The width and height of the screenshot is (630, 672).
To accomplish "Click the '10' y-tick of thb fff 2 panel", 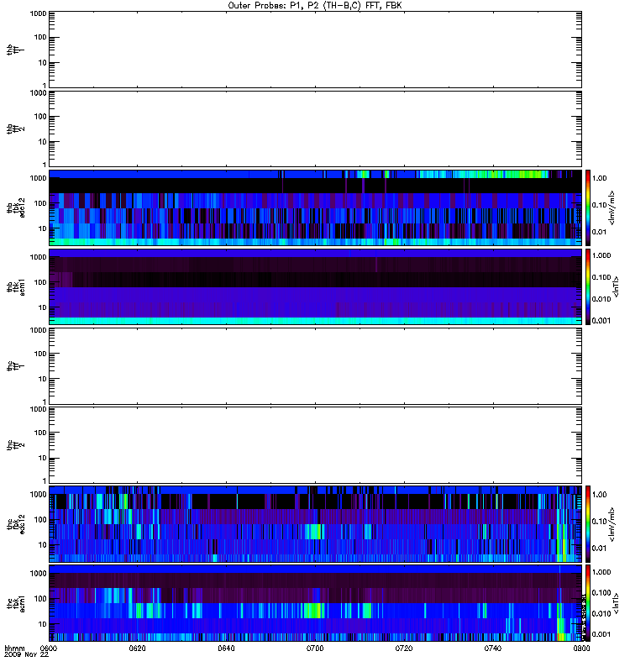I will pos(43,142).
